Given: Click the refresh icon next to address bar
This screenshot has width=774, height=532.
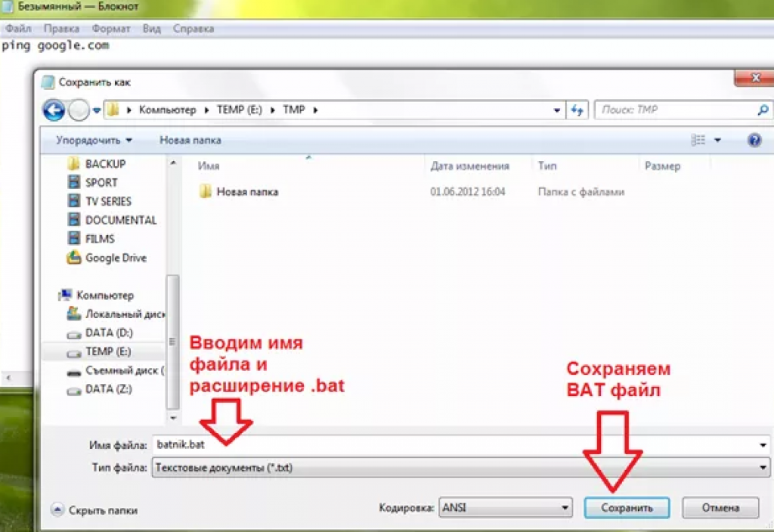Looking at the screenshot, I should pyautogui.click(x=577, y=110).
